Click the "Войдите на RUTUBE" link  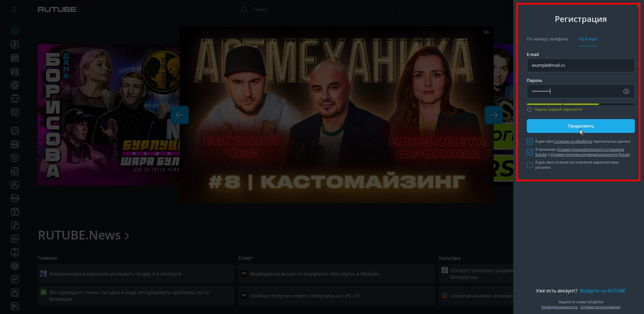(602, 291)
